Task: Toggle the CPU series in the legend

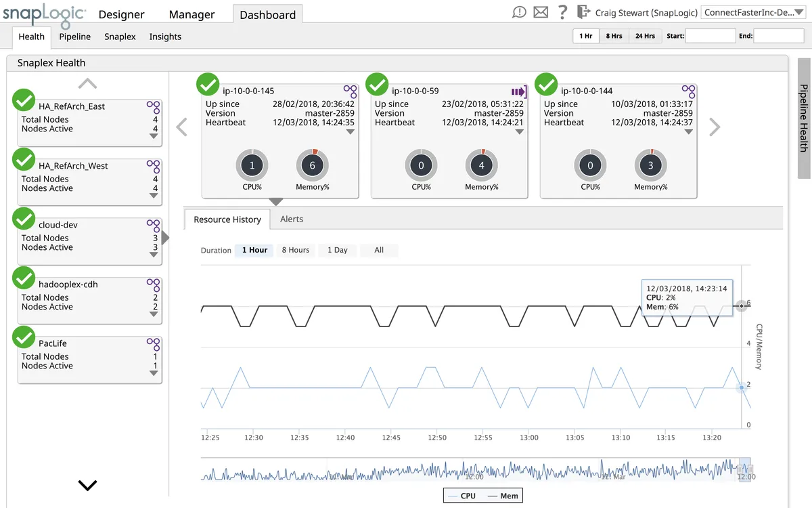Action: (x=461, y=496)
